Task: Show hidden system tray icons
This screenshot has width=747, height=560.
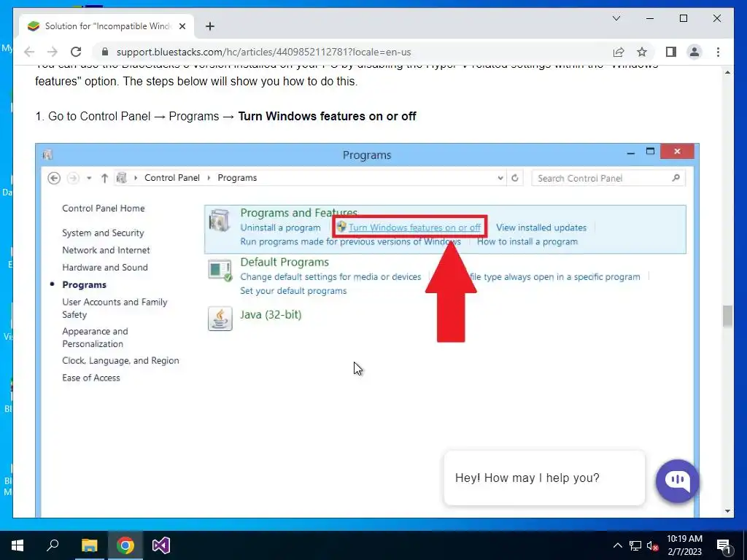Action: click(x=617, y=545)
